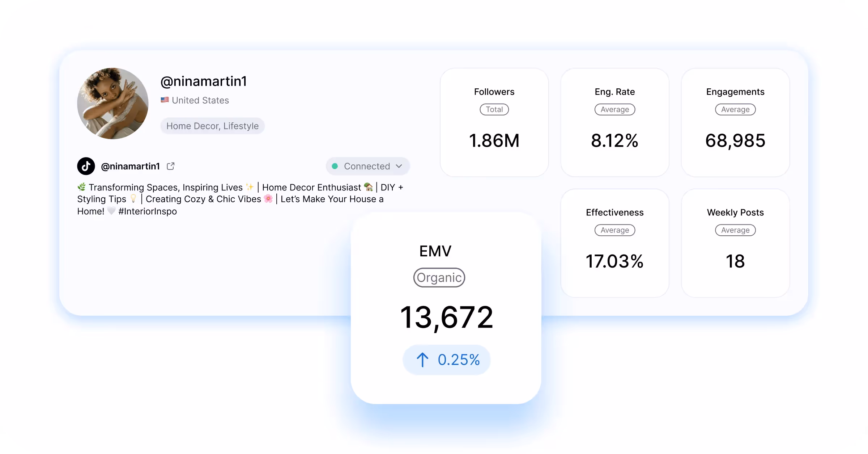
Task: Select the Engagements stat card
Action: 735,123
